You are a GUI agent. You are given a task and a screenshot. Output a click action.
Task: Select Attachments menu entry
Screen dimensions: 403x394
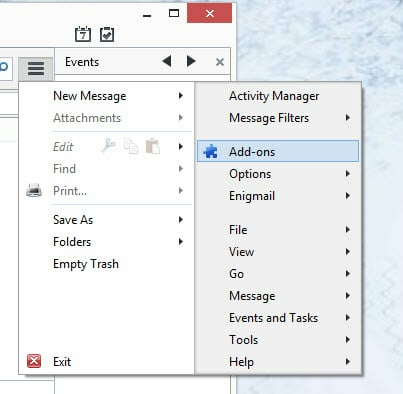pyautogui.click(x=106, y=118)
